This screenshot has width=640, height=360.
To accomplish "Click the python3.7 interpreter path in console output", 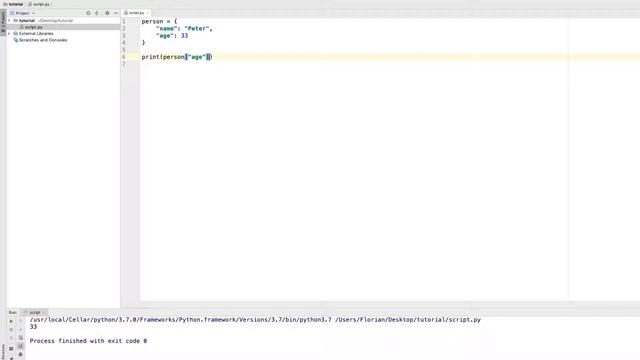I will 180,320.
